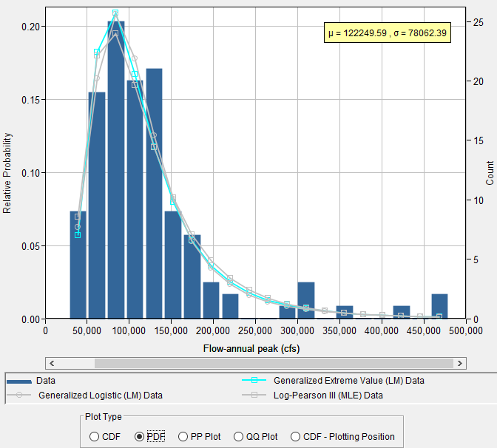Click the 25 count axis tick label

pyautogui.click(x=479, y=22)
